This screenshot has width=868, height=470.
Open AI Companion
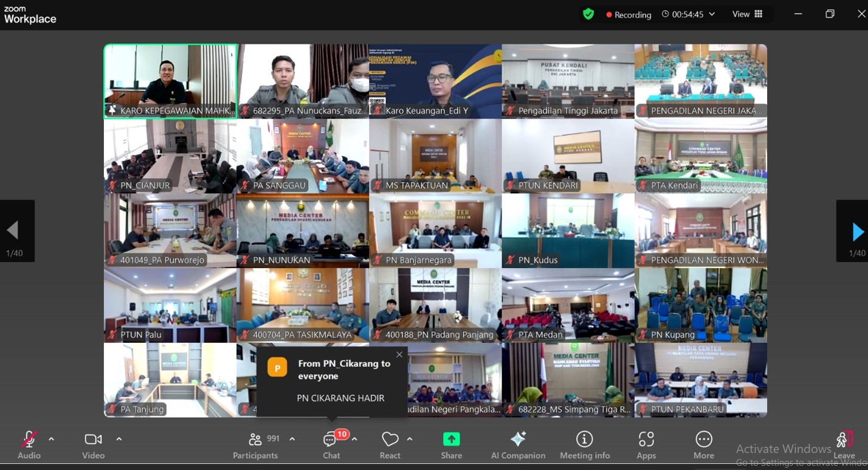(518, 445)
